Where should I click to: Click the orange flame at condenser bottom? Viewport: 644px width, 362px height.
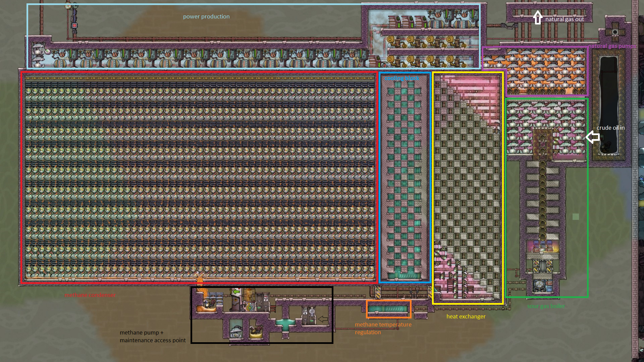point(200,280)
